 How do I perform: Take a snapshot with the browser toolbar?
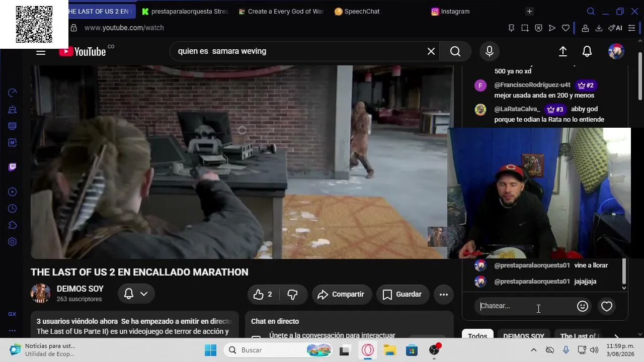[525, 28]
